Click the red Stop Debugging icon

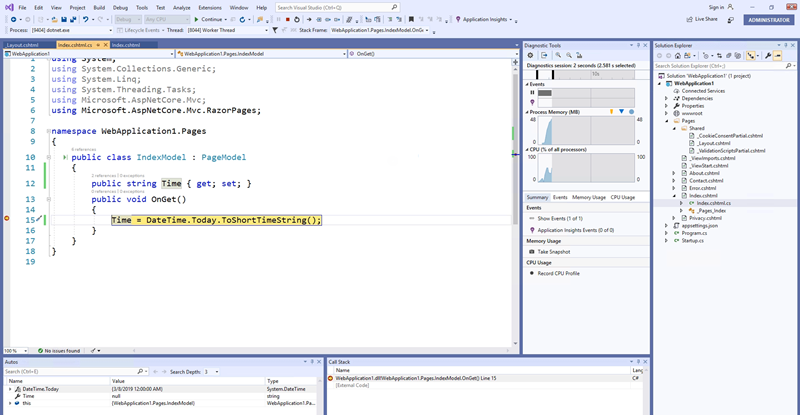click(x=288, y=18)
